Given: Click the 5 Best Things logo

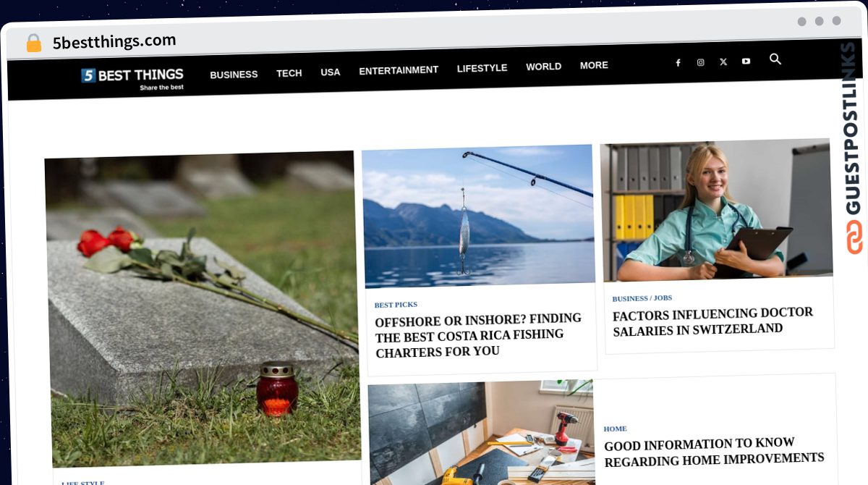Looking at the screenshot, I should coord(132,77).
